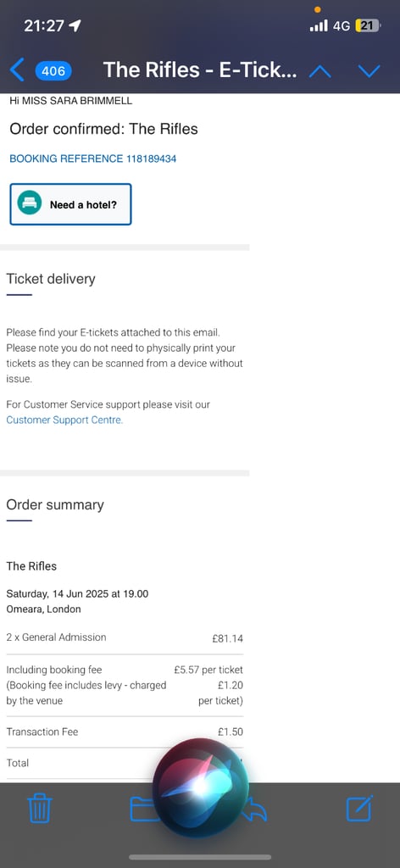Tap the clock time 21:27
The height and width of the screenshot is (868, 400).
44,25
